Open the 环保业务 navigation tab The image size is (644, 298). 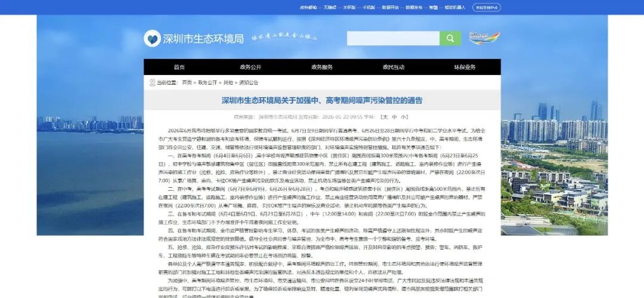465,67
